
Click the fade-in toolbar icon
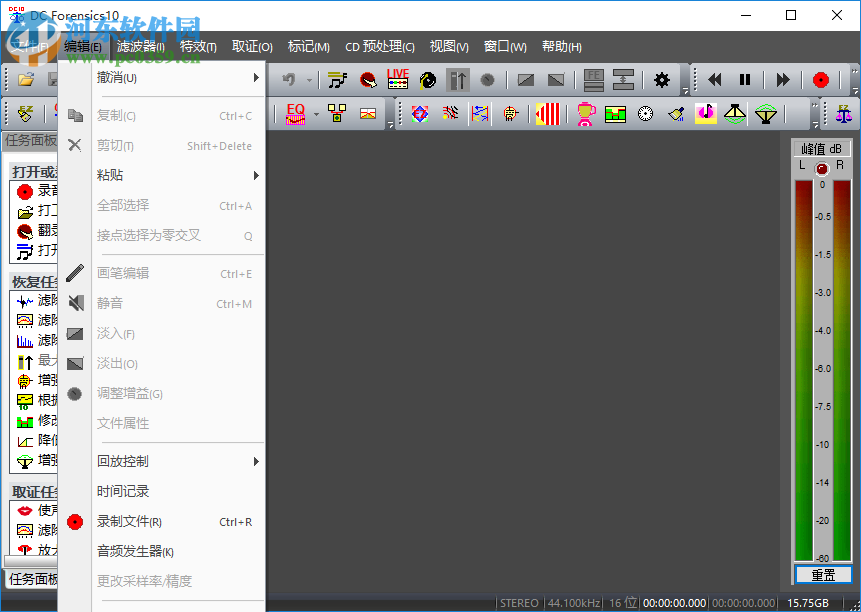pos(525,80)
